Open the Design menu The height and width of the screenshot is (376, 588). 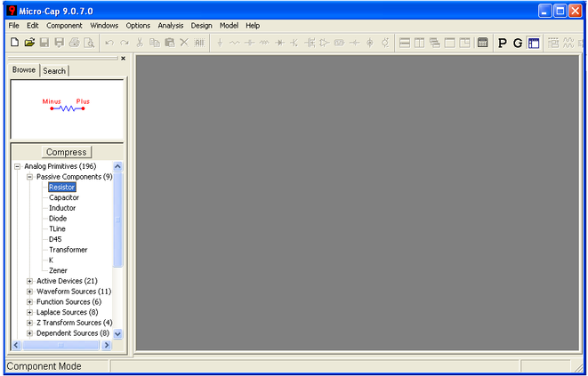pyautogui.click(x=201, y=26)
